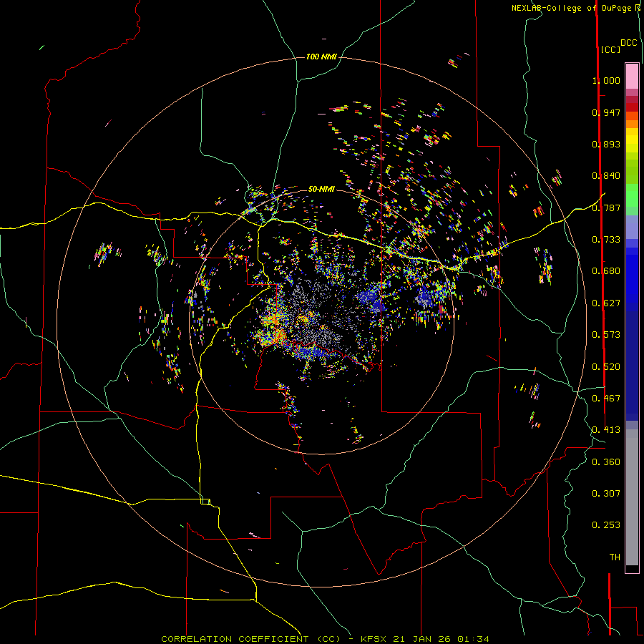The height and width of the screenshot is (644, 644).
Task: Click the NEXLAB-College of DuPage credit text
Action: click(571, 8)
